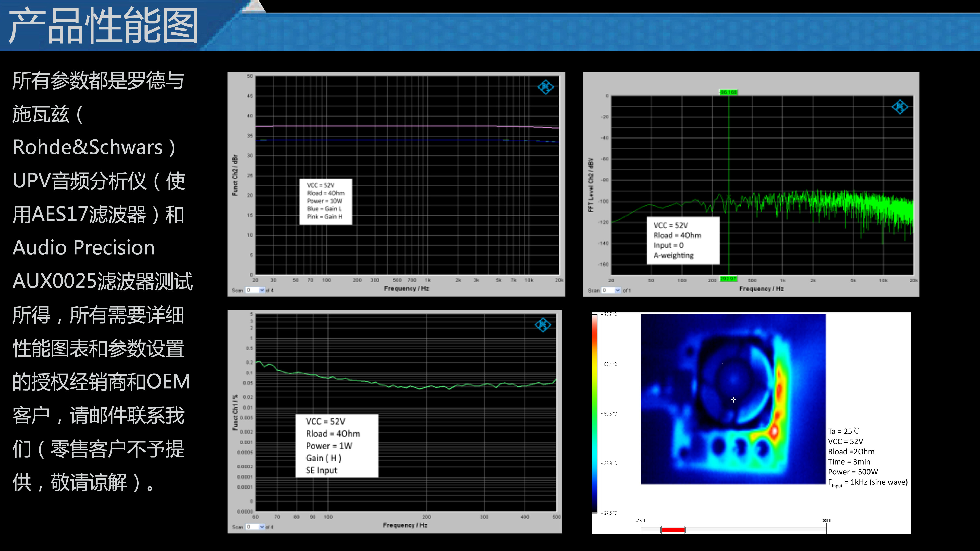Click the crosshair marker on thermal image
The image size is (980, 551).
tap(733, 400)
